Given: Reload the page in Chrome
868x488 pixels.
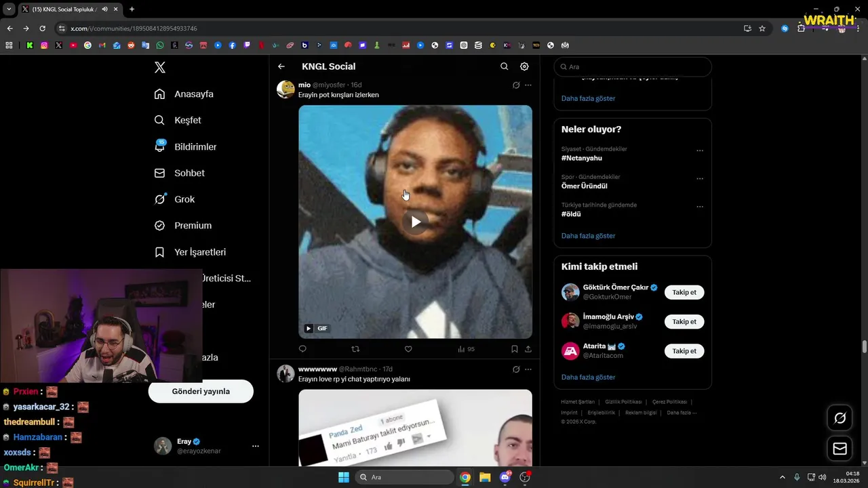Looking at the screenshot, I should pyautogui.click(x=42, y=28).
